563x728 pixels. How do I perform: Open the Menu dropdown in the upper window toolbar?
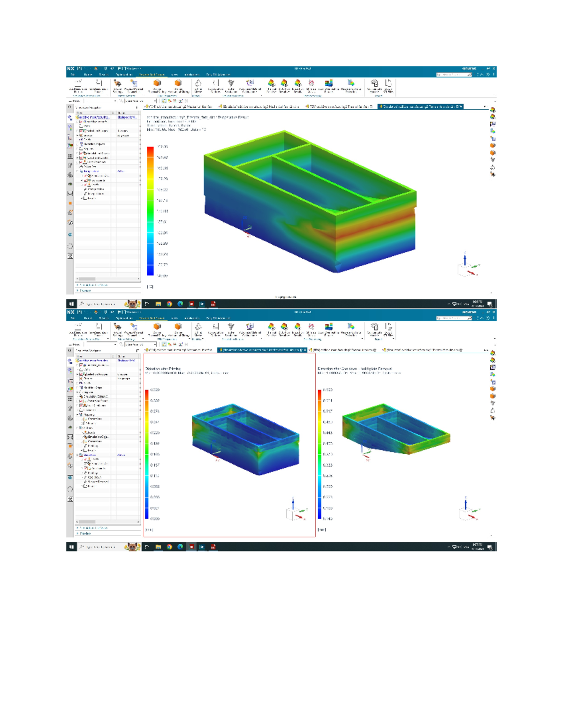(76, 101)
